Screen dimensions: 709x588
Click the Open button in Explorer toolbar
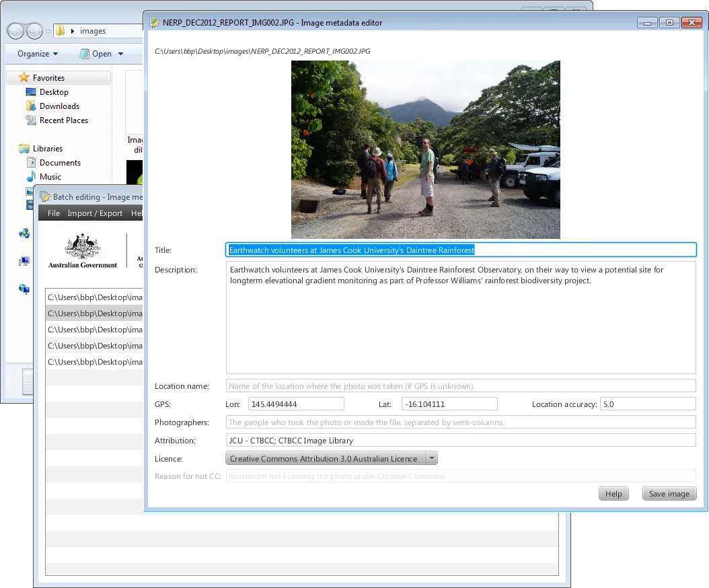tap(102, 53)
